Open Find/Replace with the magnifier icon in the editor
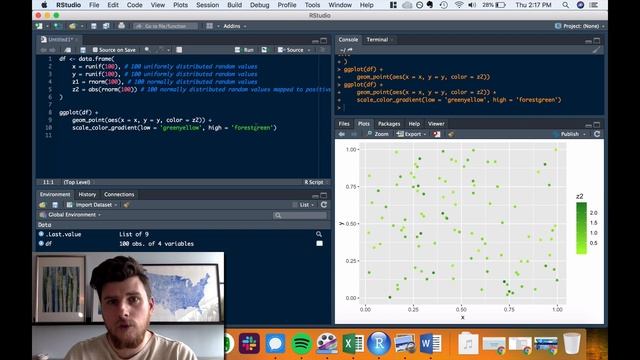 [147, 50]
